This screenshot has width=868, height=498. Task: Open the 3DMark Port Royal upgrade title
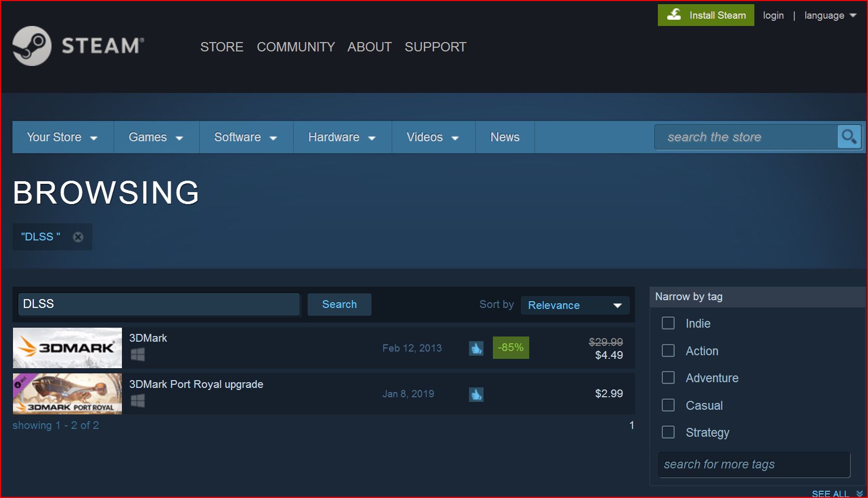tap(196, 384)
